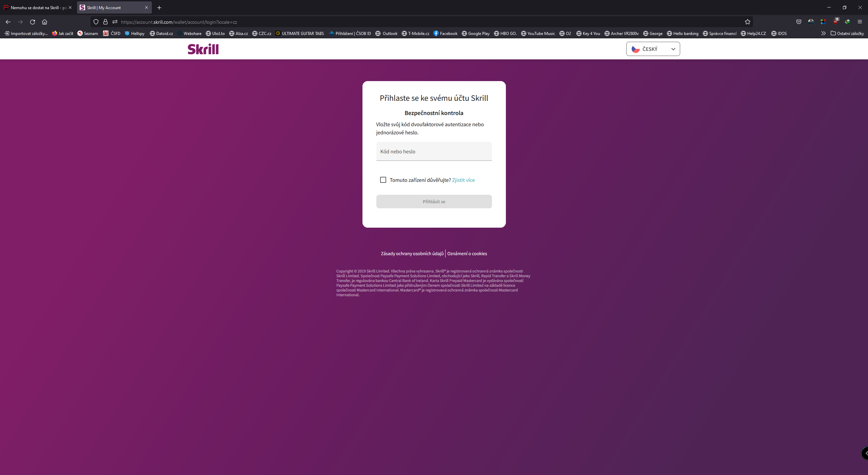868x475 pixels.
Task: Bookmark this page with star icon
Action: coord(747,22)
